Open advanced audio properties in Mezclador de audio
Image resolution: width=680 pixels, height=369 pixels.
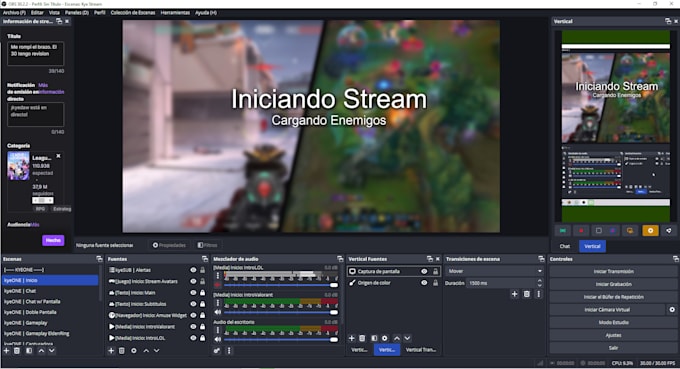[x=217, y=351]
